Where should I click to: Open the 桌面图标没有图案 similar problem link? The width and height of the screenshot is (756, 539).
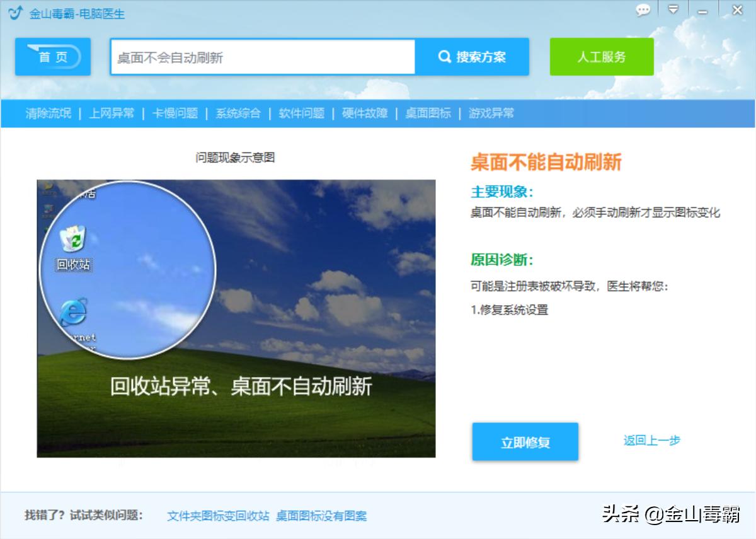[x=322, y=516]
